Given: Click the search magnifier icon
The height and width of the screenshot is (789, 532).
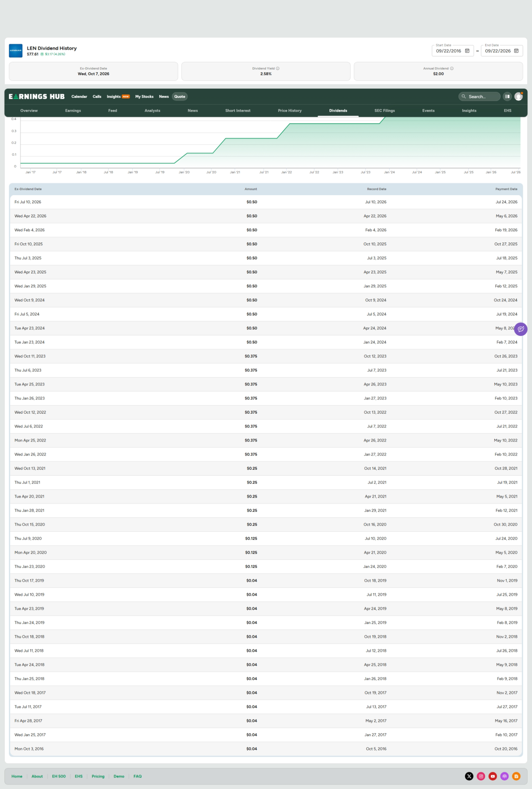Looking at the screenshot, I should 464,97.
